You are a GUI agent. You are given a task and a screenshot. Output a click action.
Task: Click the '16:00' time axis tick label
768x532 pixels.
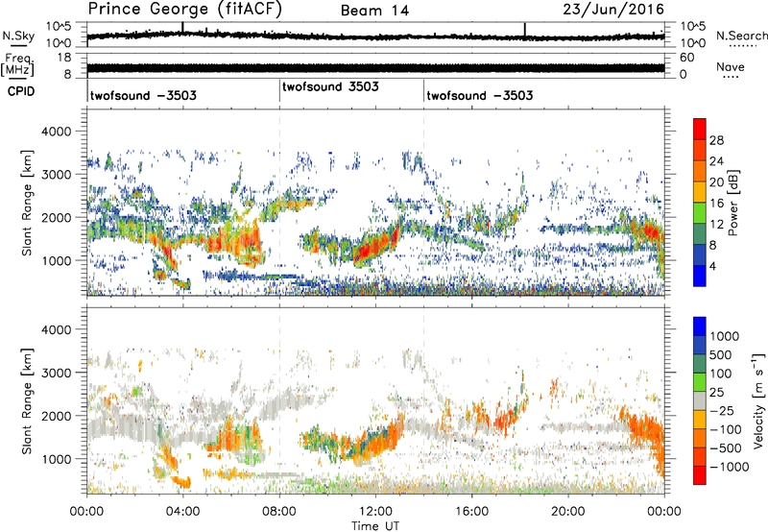click(471, 512)
